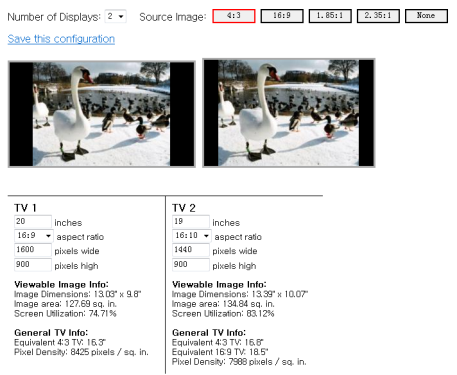Click the TV 1 swan preview image

pyautogui.click(x=102, y=114)
